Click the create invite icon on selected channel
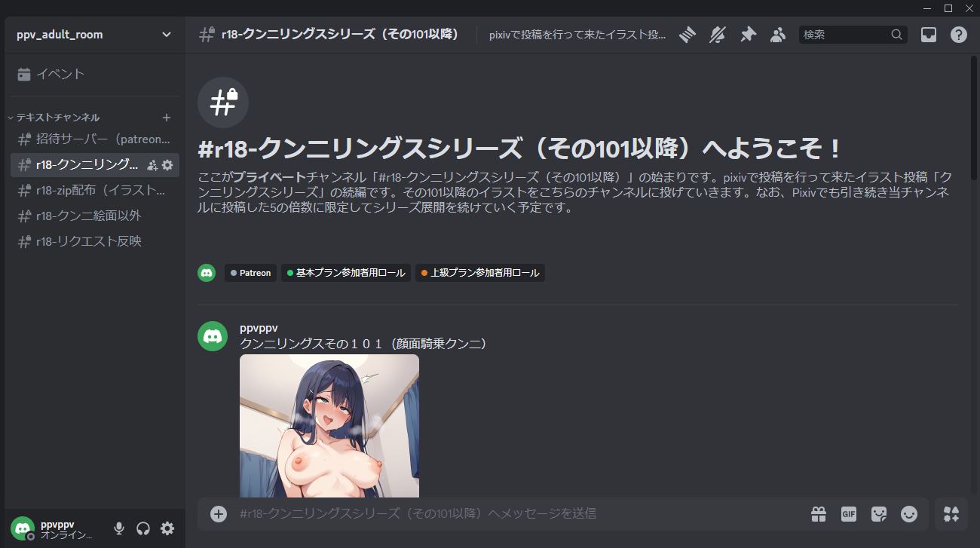 pyautogui.click(x=152, y=165)
